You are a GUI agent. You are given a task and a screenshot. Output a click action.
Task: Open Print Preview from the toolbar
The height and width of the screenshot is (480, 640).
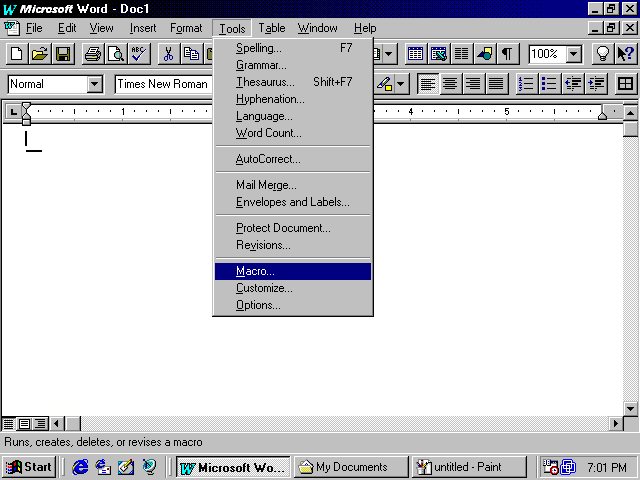click(x=116, y=54)
